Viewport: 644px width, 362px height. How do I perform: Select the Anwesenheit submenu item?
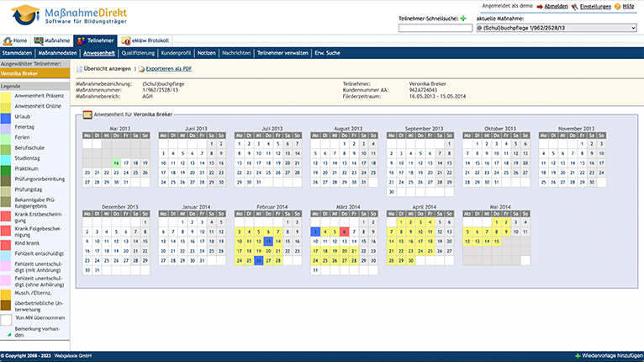click(99, 53)
